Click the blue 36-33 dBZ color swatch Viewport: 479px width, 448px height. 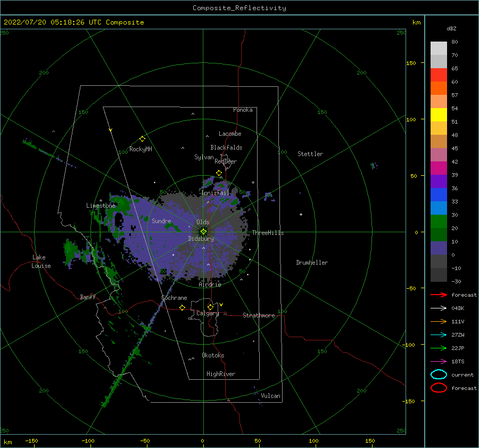coord(439,194)
